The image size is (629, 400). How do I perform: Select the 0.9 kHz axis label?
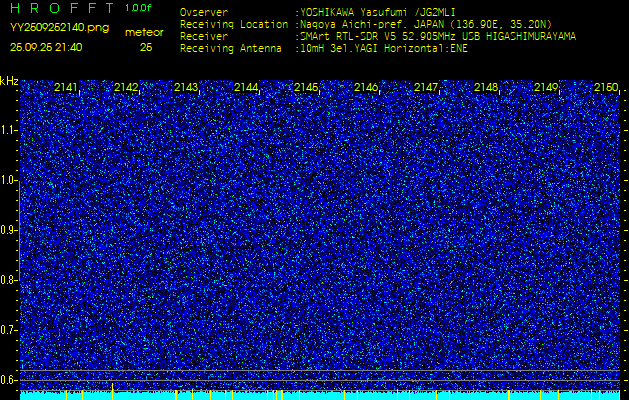click(x=9, y=230)
